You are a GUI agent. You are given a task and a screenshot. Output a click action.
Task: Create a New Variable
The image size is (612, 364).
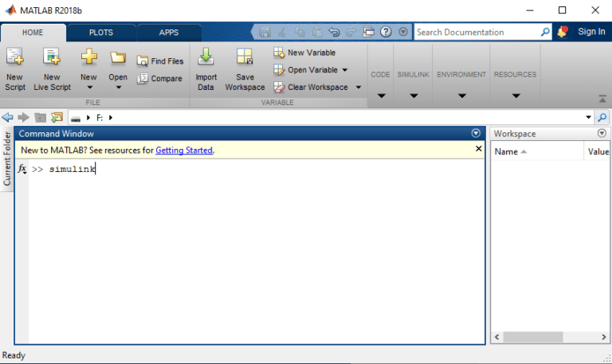tap(304, 53)
